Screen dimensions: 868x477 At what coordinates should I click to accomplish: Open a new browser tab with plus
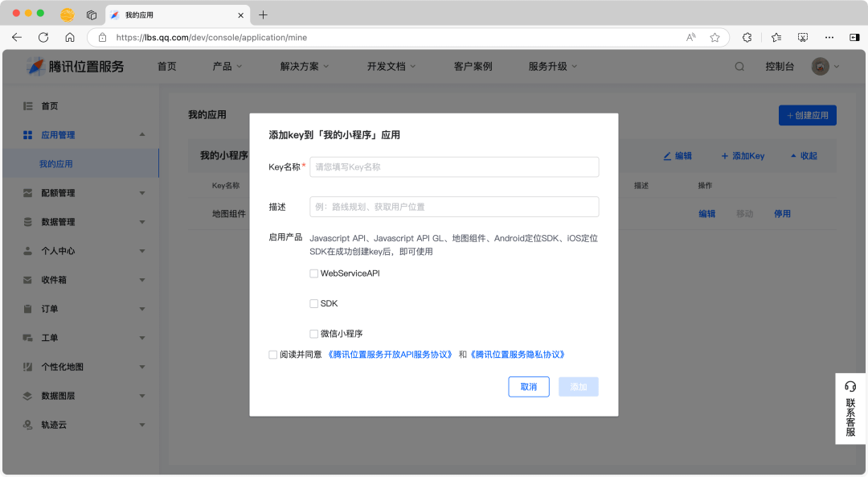263,15
